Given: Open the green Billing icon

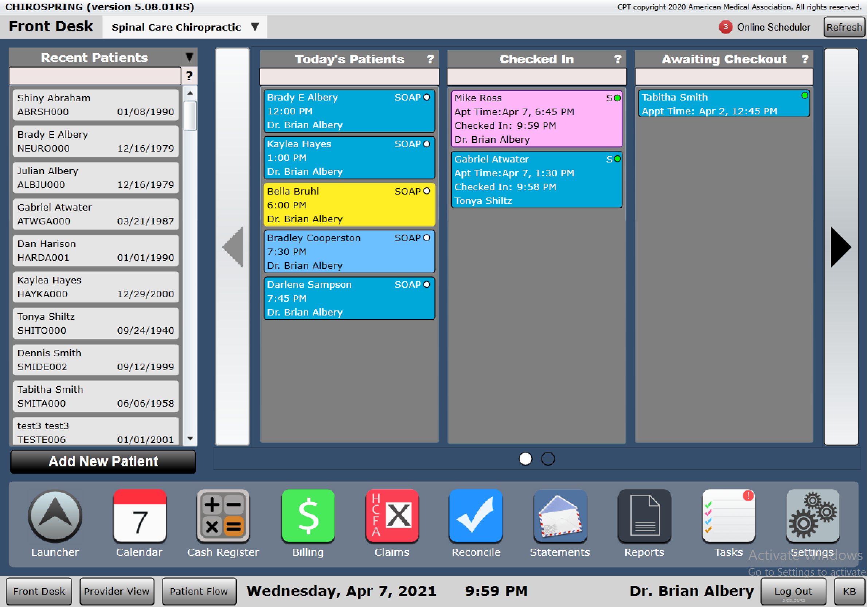Looking at the screenshot, I should coord(308,516).
